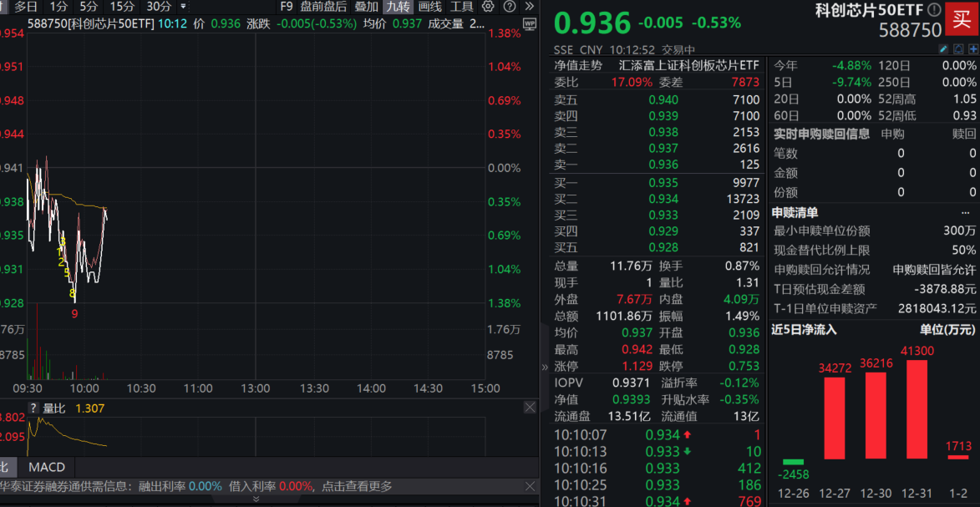Click the info icon beside 科创芯片50ETF name
Image resolution: width=980 pixels, height=507 pixels.
tap(934, 9)
